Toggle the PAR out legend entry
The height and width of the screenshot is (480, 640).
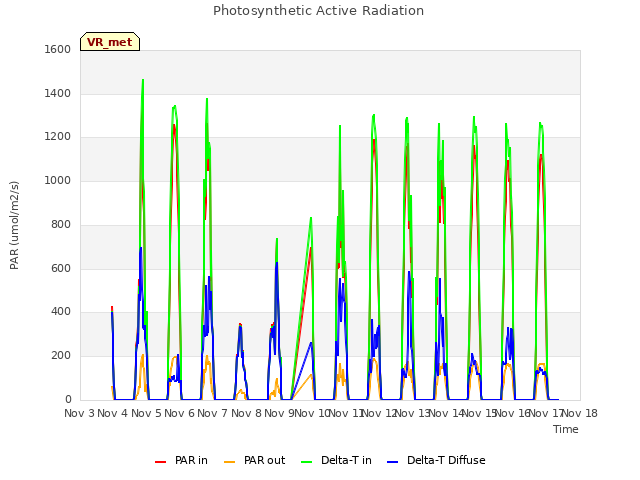click(x=254, y=460)
